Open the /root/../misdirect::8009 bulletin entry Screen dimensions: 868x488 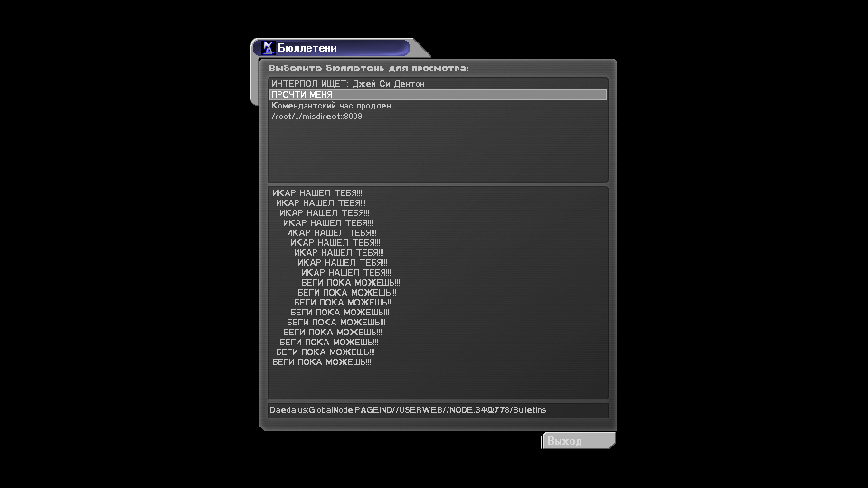(316, 117)
